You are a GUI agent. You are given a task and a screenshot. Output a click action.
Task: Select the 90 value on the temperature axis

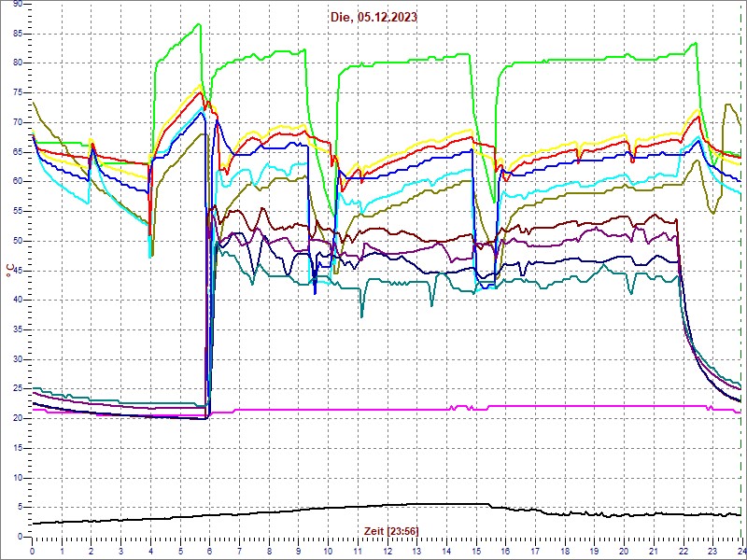point(17,4)
